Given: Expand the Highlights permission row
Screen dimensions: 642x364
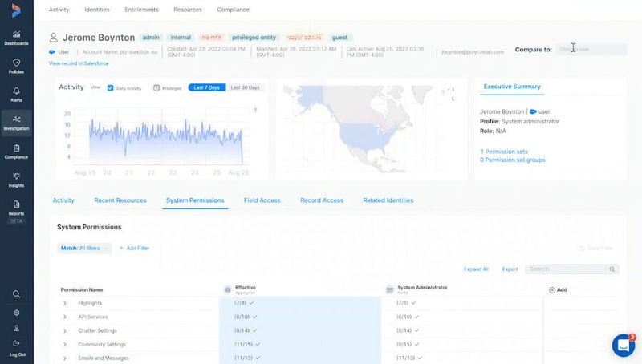Looking at the screenshot, I should point(65,303).
